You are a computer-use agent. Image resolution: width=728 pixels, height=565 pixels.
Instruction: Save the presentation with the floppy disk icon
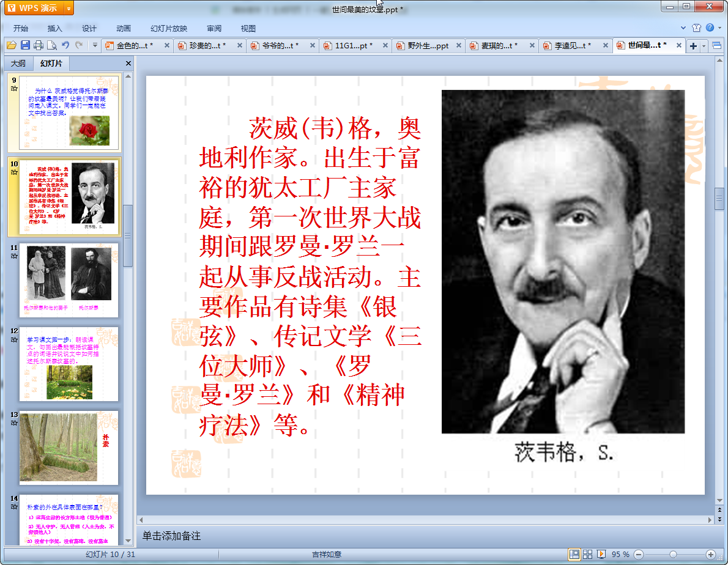25,45
